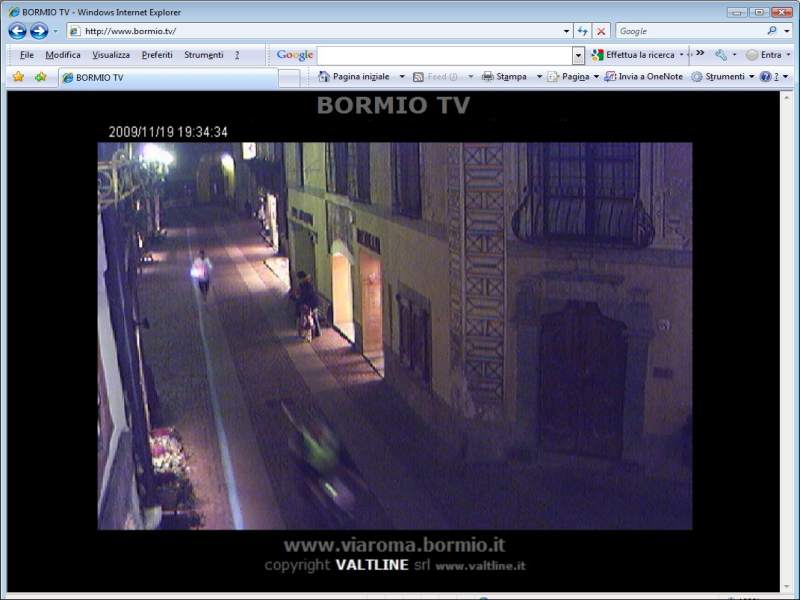Click the Internet Explorer title bar icon
The image size is (800, 600).
tap(14, 12)
